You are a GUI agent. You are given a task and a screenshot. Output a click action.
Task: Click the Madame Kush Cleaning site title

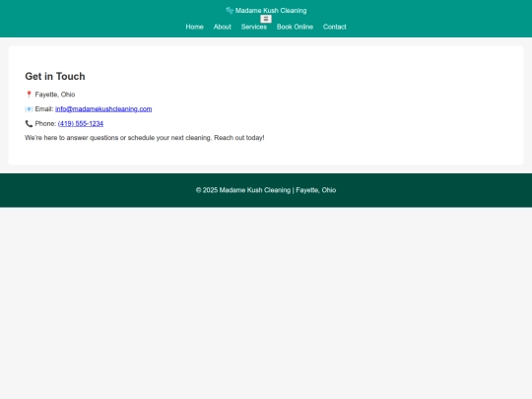(x=271, y=11)
